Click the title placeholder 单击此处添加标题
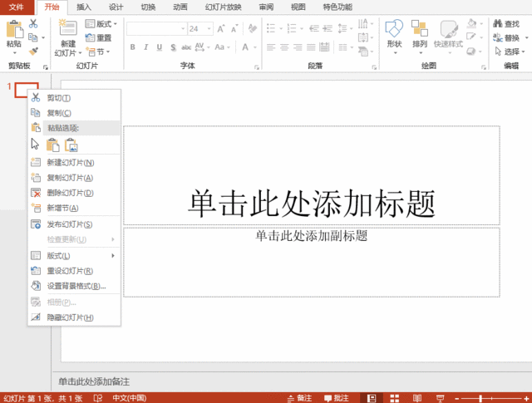The width and height of the screenshot is (532, 403). click(x=312, y=203)
